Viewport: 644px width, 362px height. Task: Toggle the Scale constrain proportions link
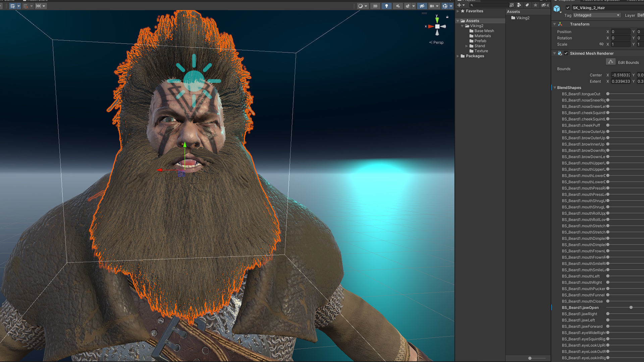(601, 44)
